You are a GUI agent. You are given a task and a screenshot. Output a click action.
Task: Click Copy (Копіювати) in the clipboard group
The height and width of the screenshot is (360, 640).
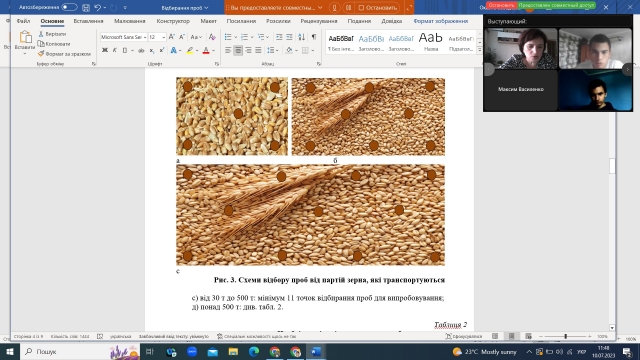(54, 44)
